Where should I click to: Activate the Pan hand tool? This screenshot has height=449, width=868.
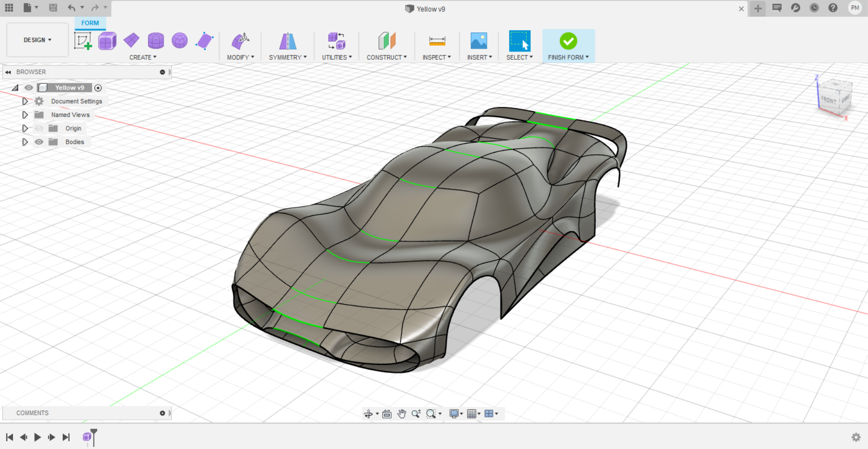(x=401, y=414)
